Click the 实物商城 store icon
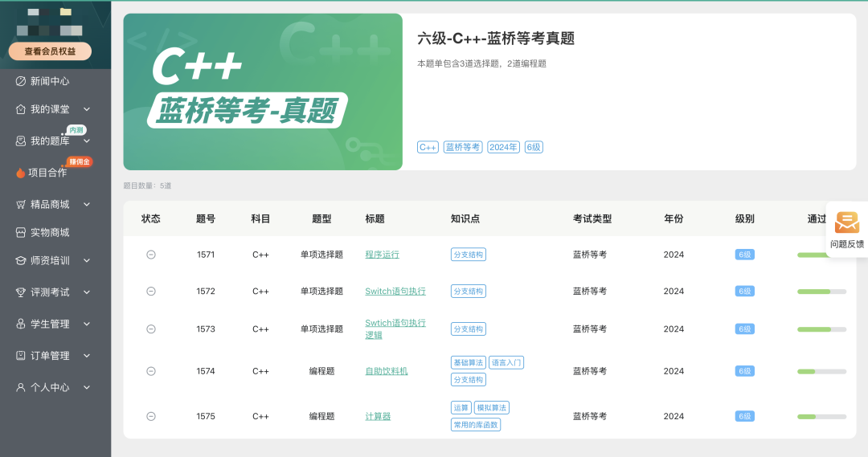This screenshot has width=868, height=457. pos(20,232)
